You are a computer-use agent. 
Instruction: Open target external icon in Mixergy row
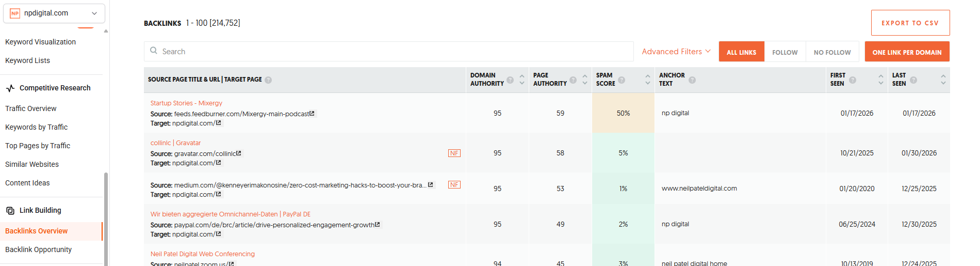[x=219, y=123]
